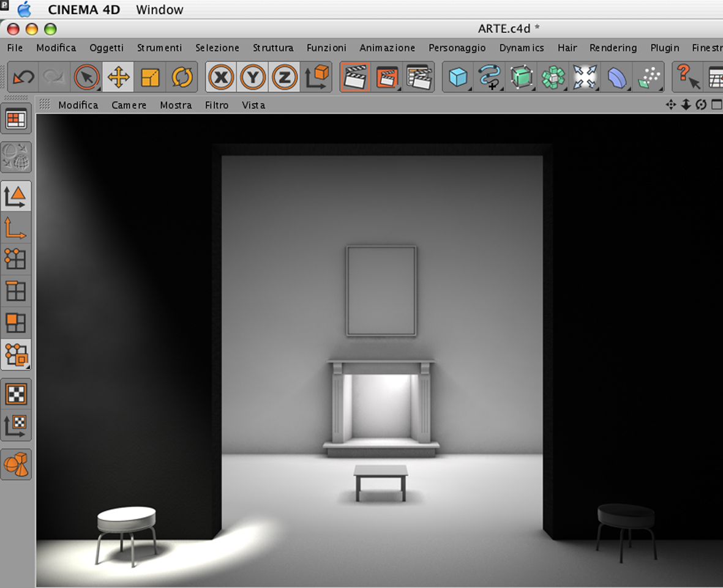Open the main Modifica menu

(x=56, y=48)
